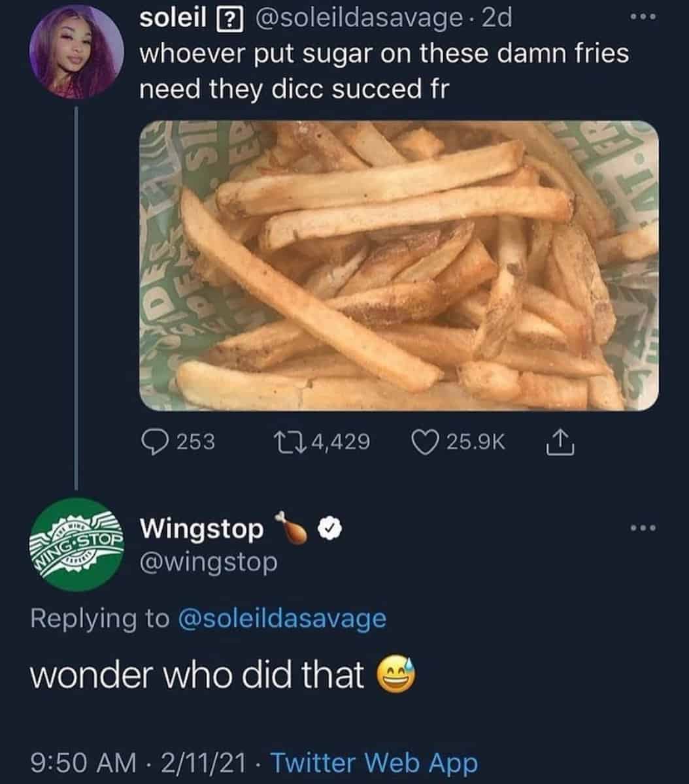Open the Wingstop logo avatar

pos(77,544)
